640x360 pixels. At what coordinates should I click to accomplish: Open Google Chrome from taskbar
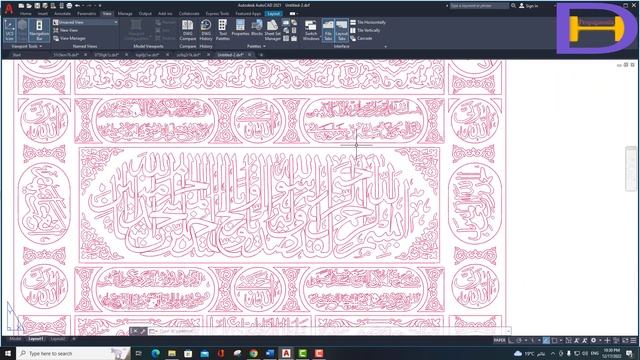point(253,353)
